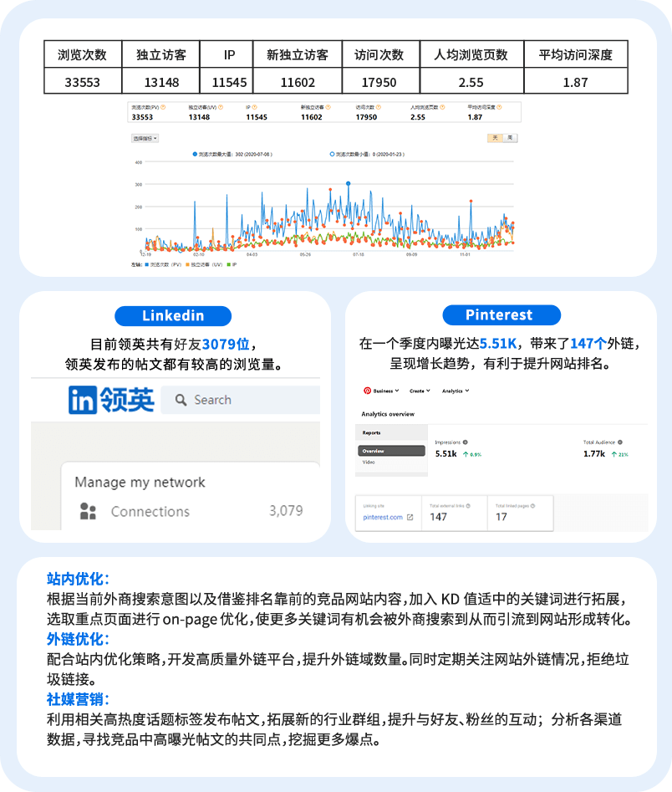
Task: Click the 外链优化 heading
Action: click(x=79, y=639)
